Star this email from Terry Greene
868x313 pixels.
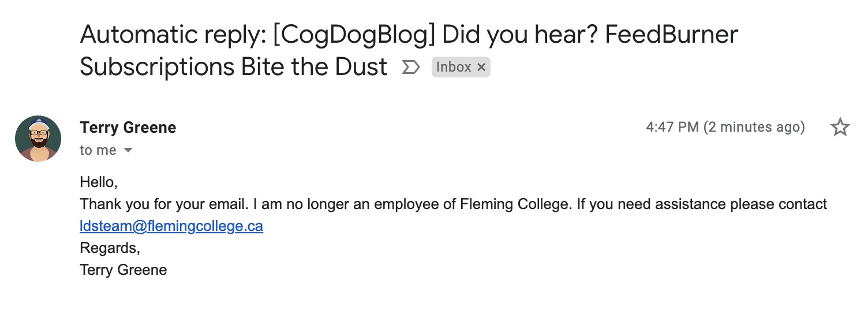coord(840,127)
